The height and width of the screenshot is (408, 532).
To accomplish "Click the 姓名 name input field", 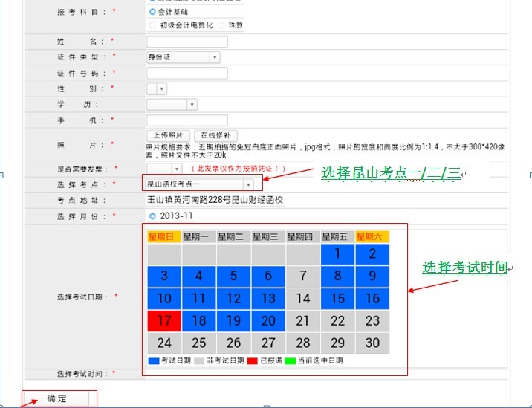I will point(187,42).
